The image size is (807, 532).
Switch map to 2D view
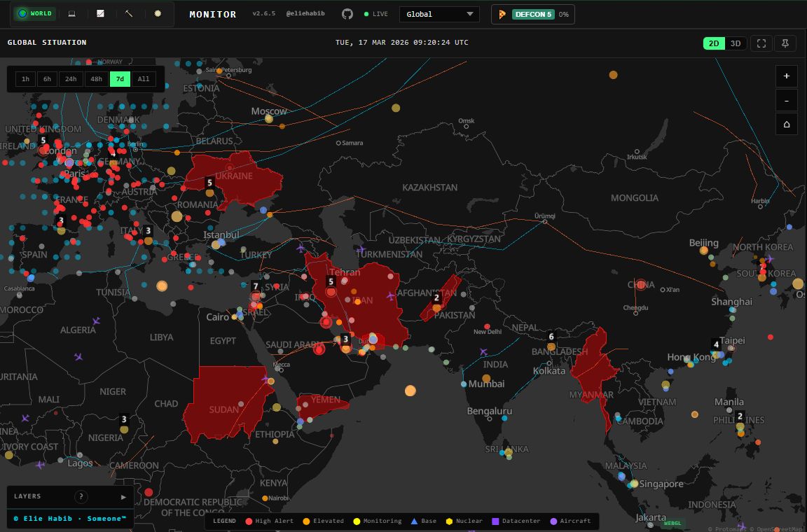click(714, 43)
